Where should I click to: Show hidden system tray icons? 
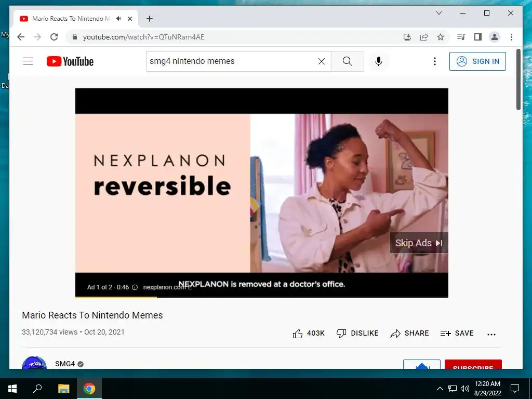click(x=440, y=389)
